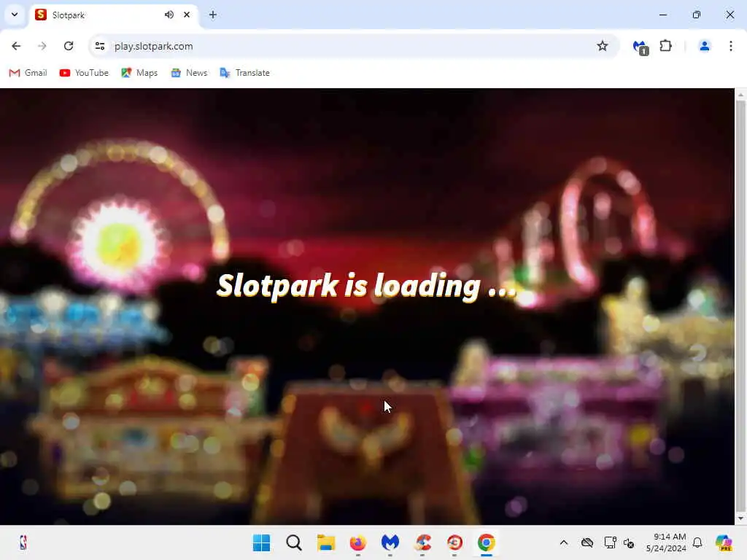Open Chrome three-dot menu
747x560 pixels.
731,46
